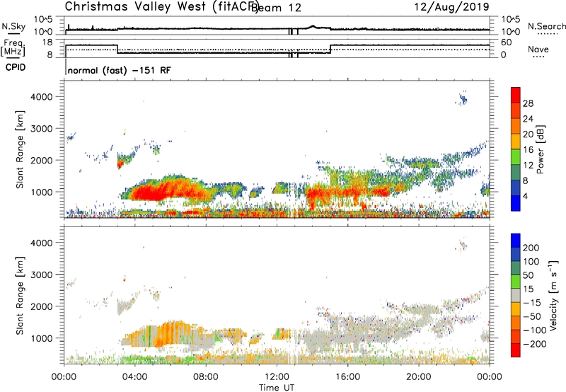Click the "2000" range tick on the velocity panel
This screenshot has width=566, height=392.
click(42, 306)
